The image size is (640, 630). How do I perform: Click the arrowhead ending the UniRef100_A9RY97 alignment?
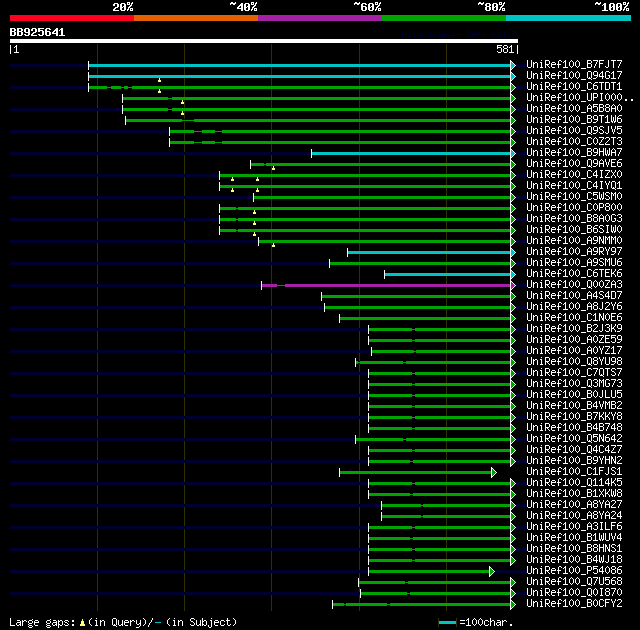[513, 253]
